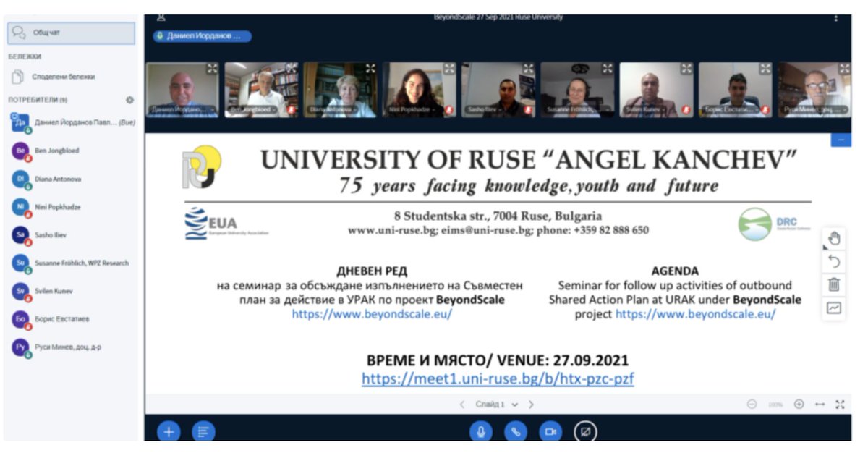
Task: Reset zoom via the 100% label
Action: (775, 405)
